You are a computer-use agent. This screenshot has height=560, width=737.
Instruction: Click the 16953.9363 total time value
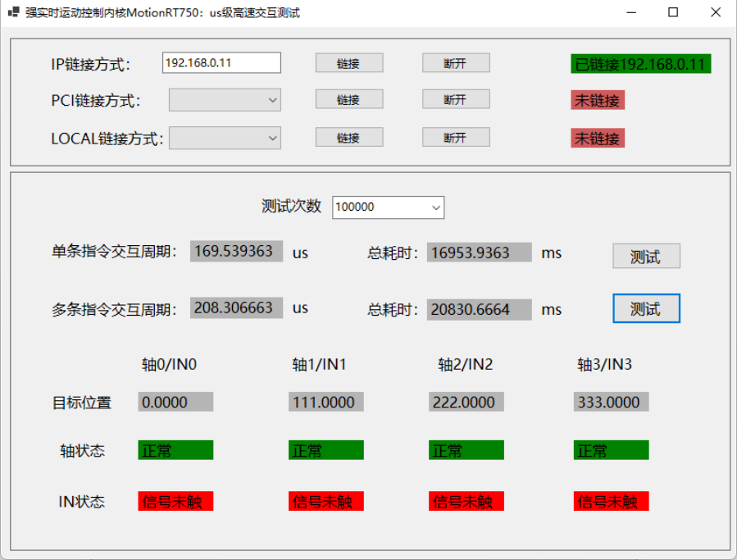click(x=480, y=253)
